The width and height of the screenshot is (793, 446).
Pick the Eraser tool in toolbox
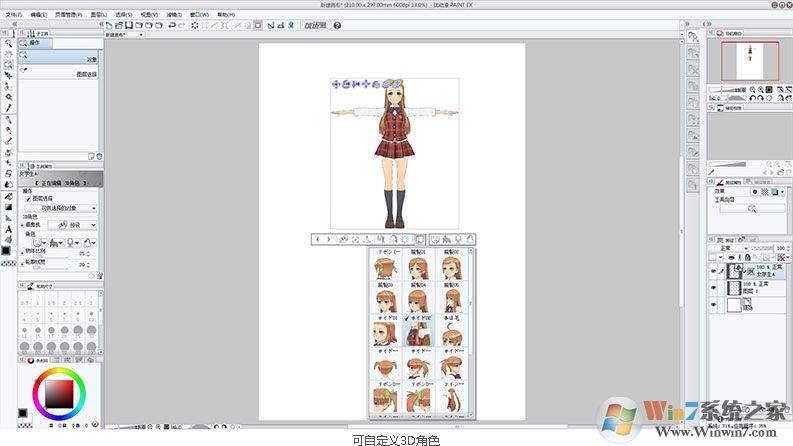[8, 141]
